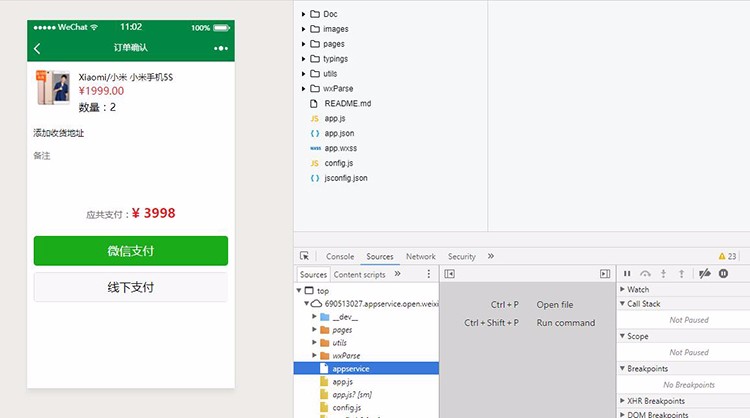The height and width of the screenshot is (418, 750).
Task: Pause script execution in debugger
Action: click(x=627, y=274)
